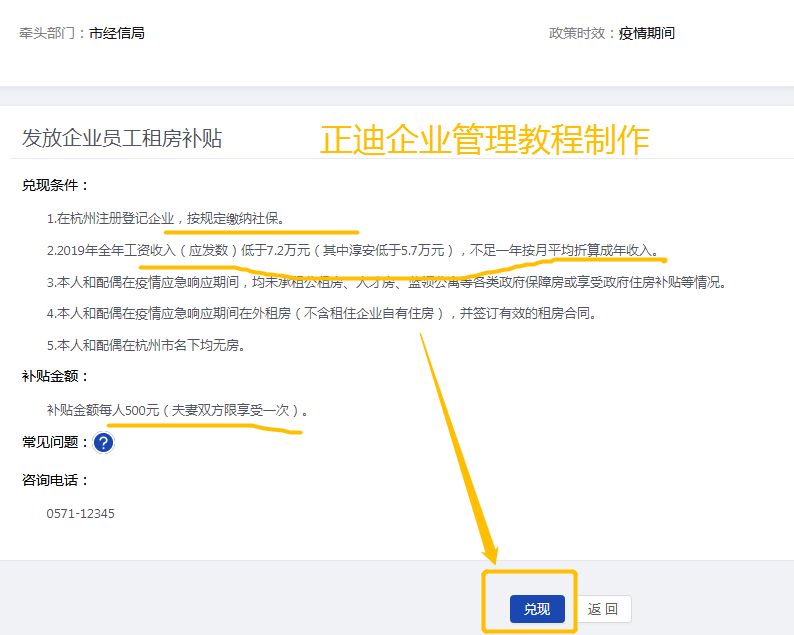
Task: Click condition 3 about 公租房 and 人才房
Action: 385,282
